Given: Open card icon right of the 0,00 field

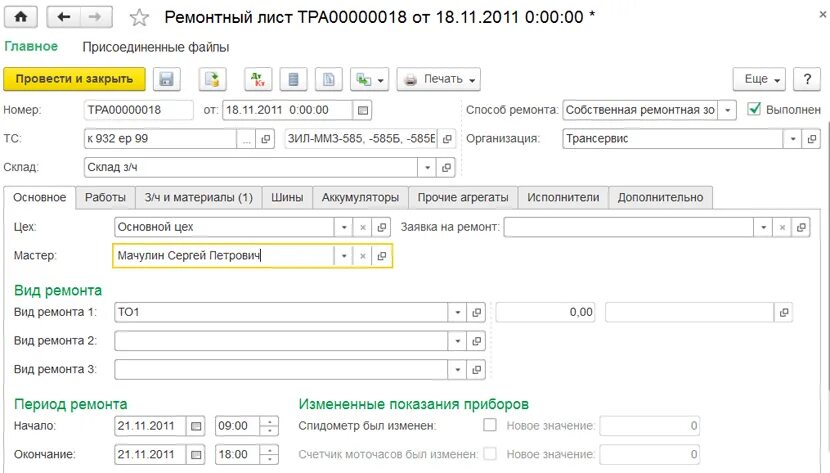Looking at the screenshot, I should pyautogui.click(x=783, y=312).
